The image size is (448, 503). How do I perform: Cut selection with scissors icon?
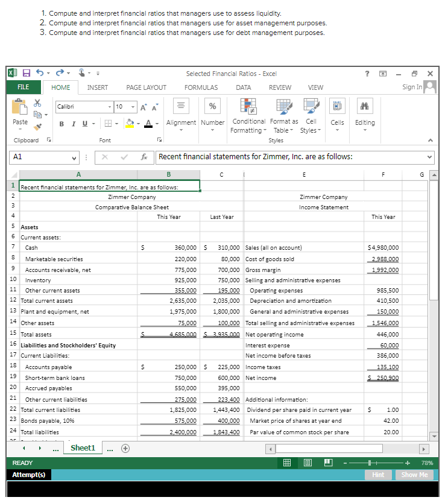coord(37,103)
